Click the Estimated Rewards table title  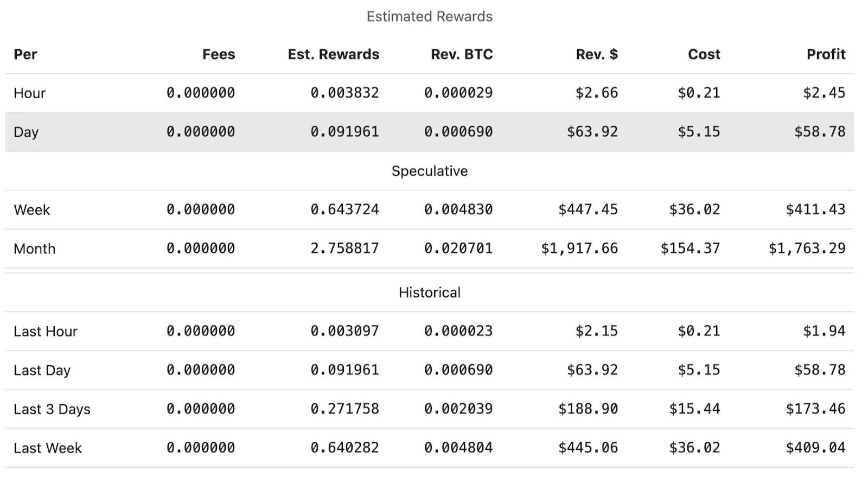coord(429,17)
